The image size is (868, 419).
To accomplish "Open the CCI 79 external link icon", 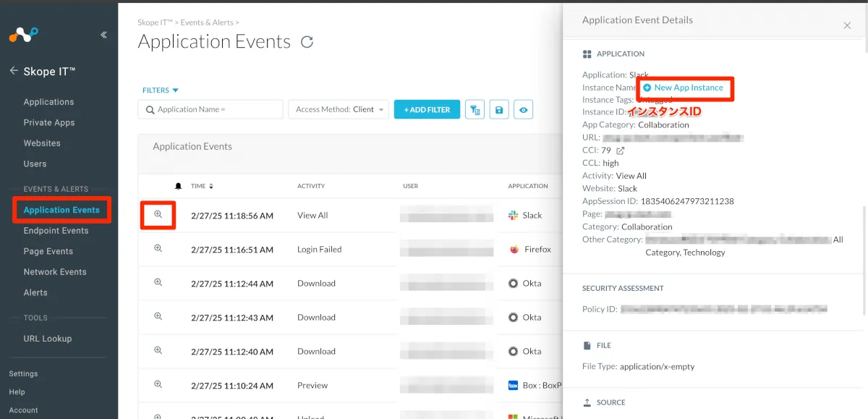I will pos(620,151).
